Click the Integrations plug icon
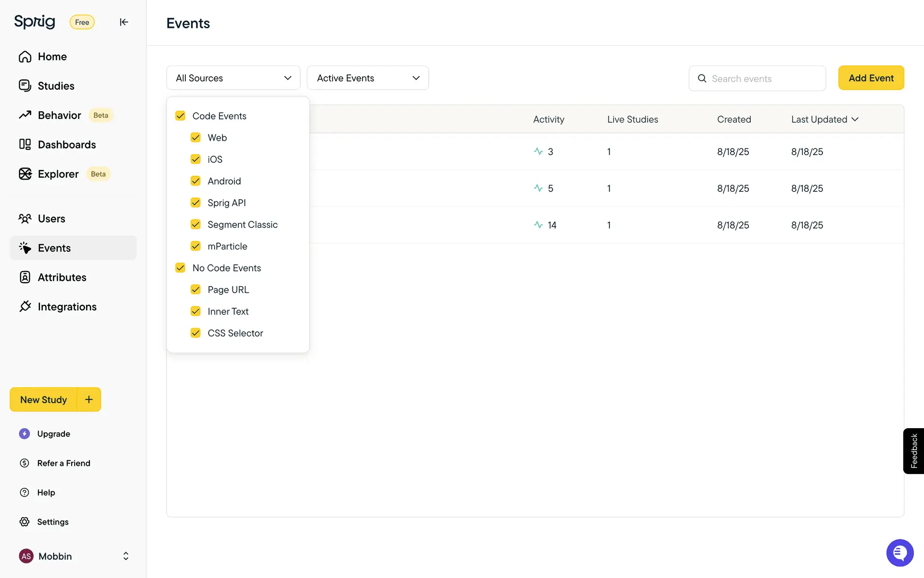This screenshot has height=578, width=924. (x=25, y=307)
